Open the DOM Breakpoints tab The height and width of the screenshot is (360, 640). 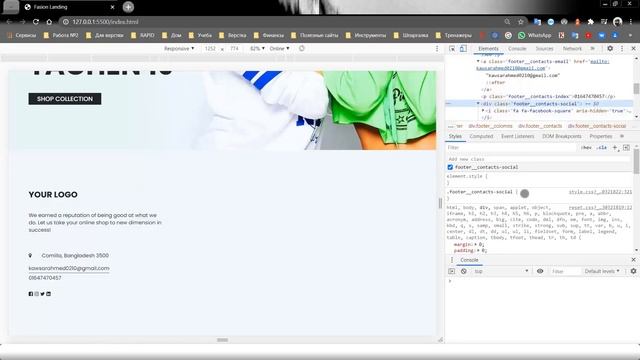pos(562,136)
